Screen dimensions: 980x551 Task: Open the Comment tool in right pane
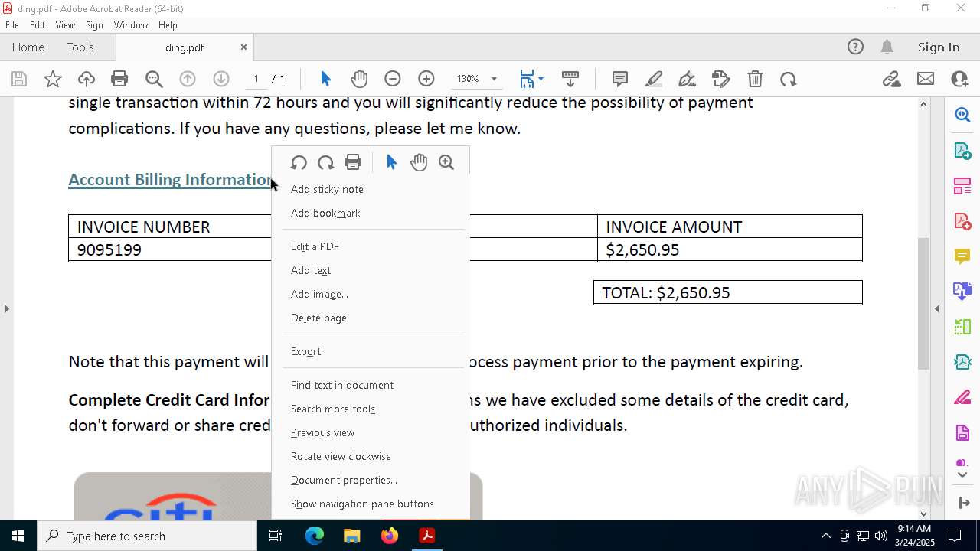tap(962, 256)
